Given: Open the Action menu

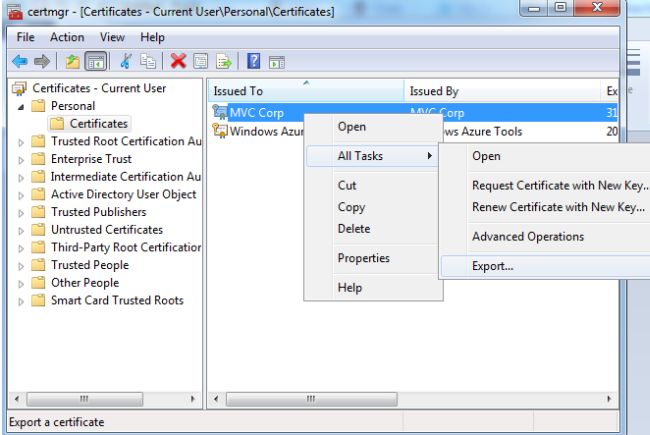Looking at the screenshot, I should coord(67,37).
